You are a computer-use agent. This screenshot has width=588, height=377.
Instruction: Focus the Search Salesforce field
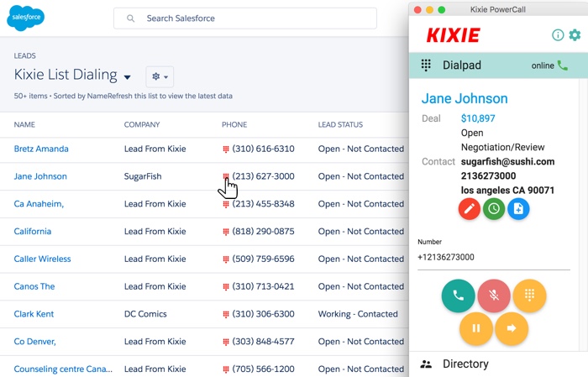[x=245, y=18]
